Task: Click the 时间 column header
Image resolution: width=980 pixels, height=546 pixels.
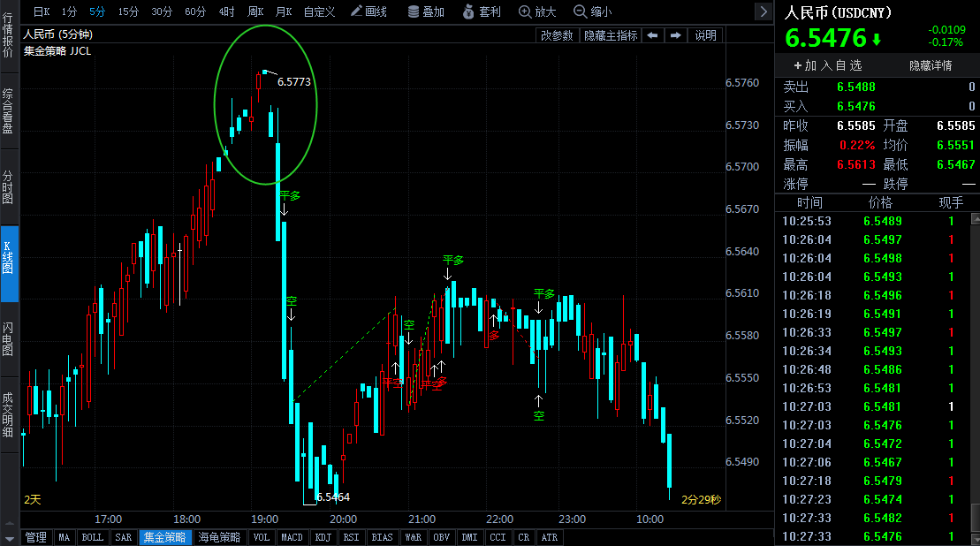Action: (x=809, y=202)
